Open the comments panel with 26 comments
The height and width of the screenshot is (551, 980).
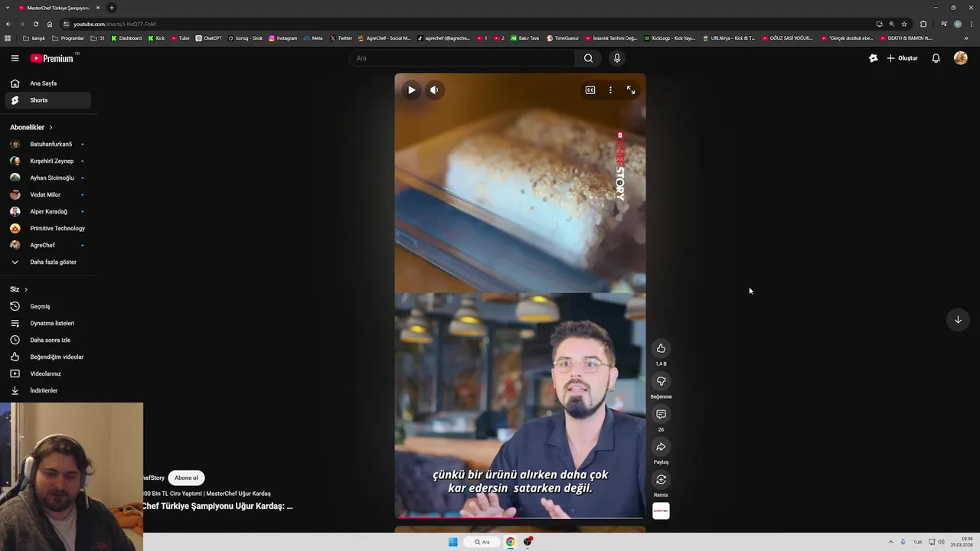(661, 414)
